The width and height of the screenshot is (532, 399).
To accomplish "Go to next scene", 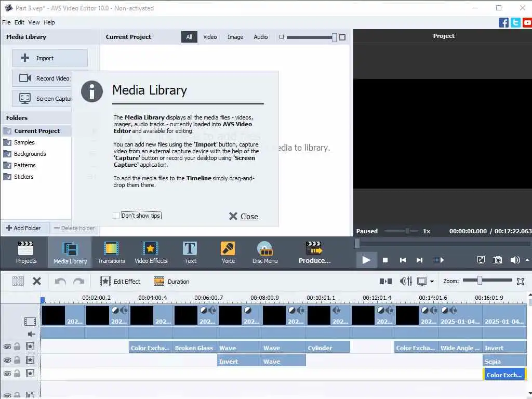I will coord(438,260).
